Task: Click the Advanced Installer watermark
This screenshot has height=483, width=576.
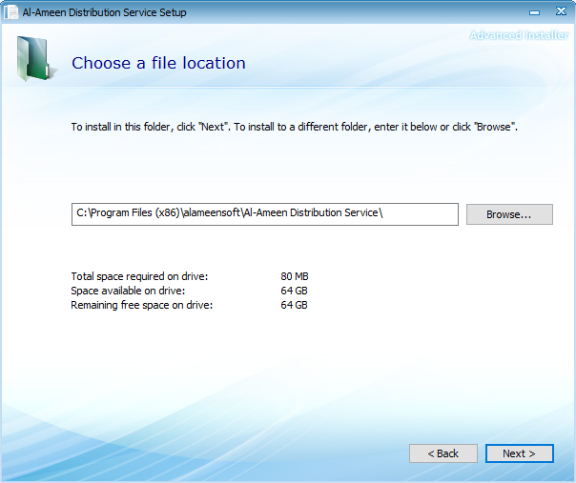Action: coord(519,35)
